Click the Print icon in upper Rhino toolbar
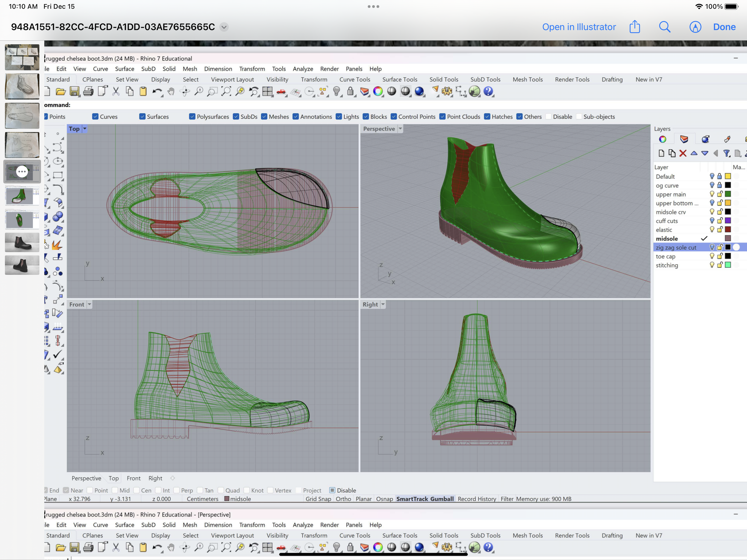The height and width of the screenshot is (560, 747). pyautogui.click(x=88, y=91)
